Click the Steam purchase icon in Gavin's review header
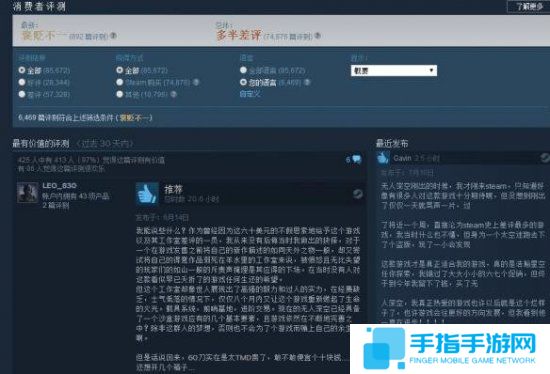 coord(544,158)
